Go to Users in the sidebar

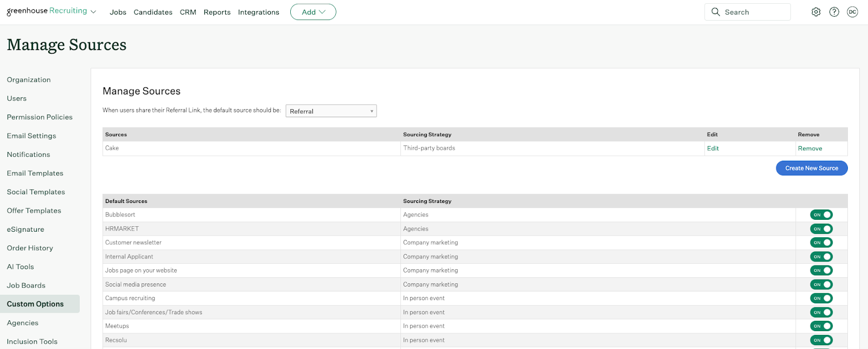point(17,98)
